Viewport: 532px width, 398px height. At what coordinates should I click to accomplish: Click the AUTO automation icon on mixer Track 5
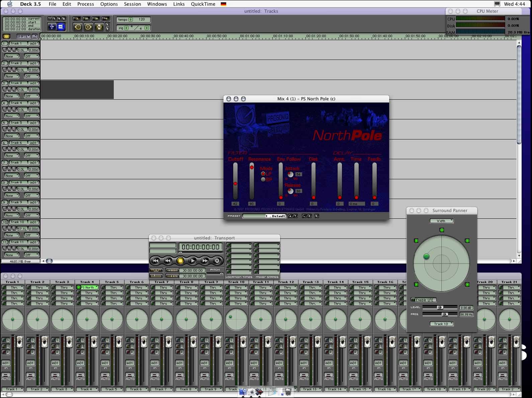tap(105, 375)
